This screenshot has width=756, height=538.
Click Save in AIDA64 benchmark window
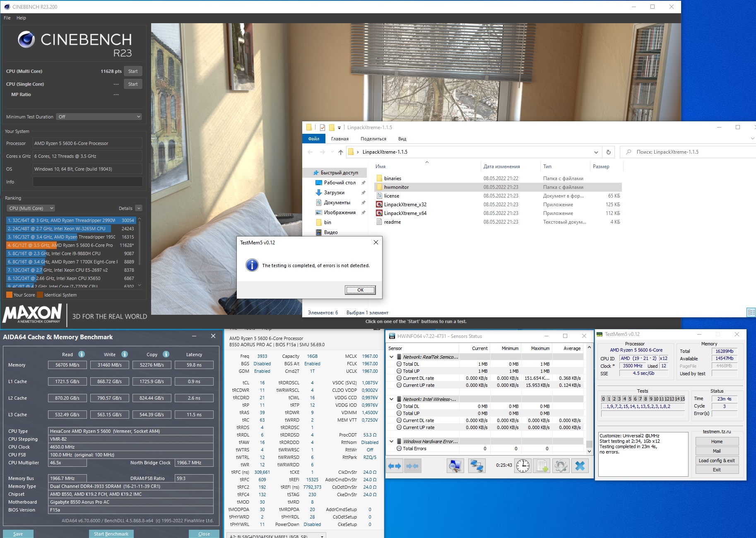[18, 534]
